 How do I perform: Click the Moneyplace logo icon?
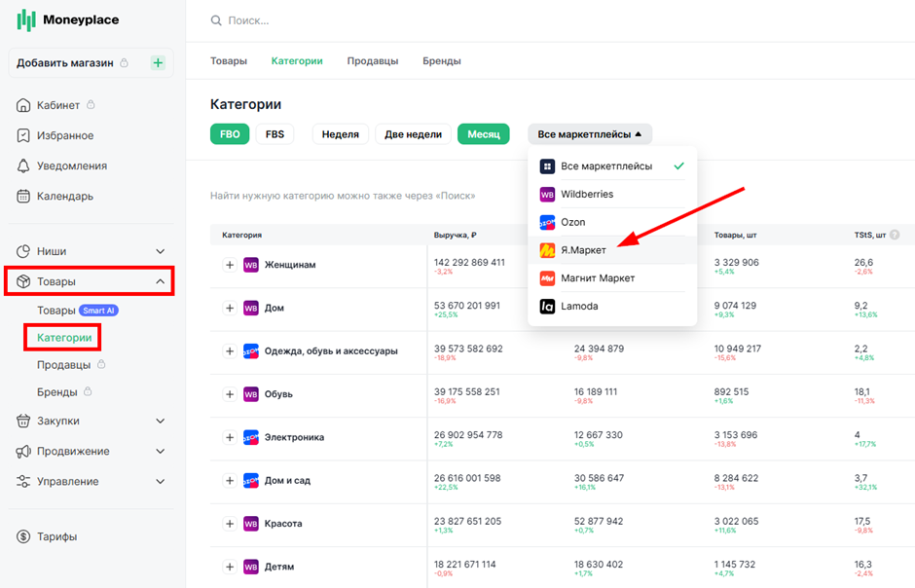tap(26, 20)
